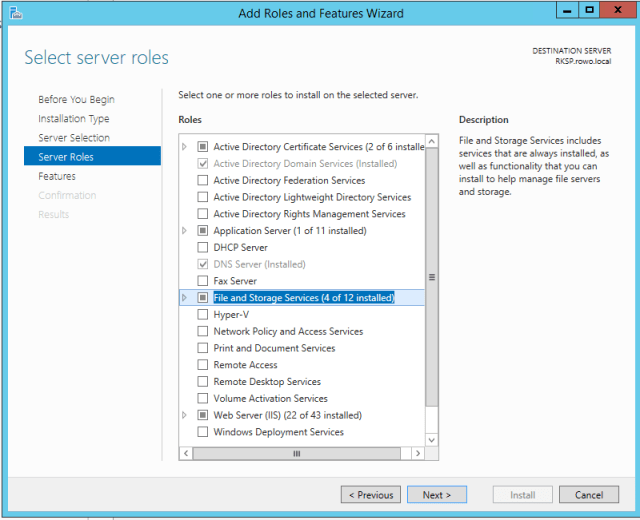Click horizontal scroll left arrow

coord(186,453)
